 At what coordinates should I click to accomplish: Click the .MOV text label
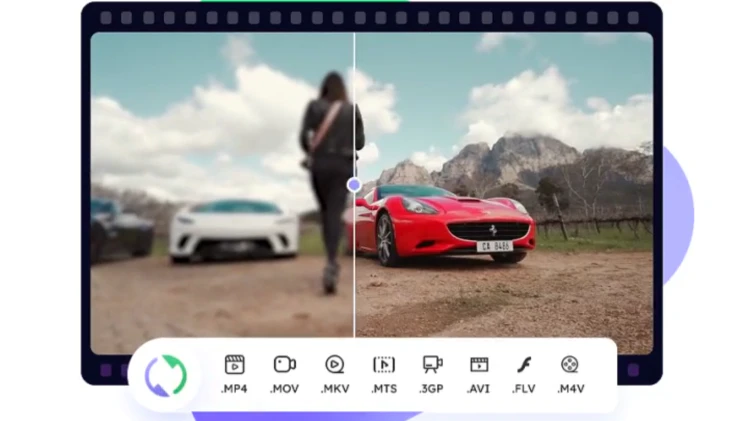pos(285,389)
